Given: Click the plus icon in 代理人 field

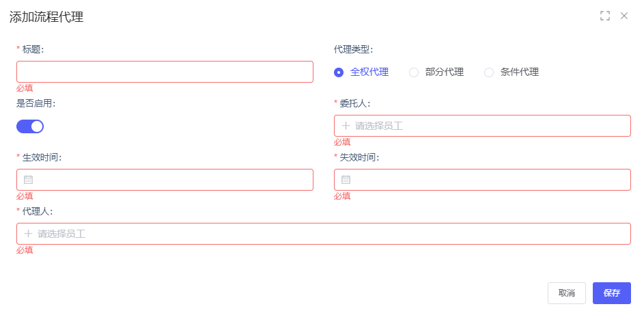Looking at the screenshot, I should click(x=28, y=234).
